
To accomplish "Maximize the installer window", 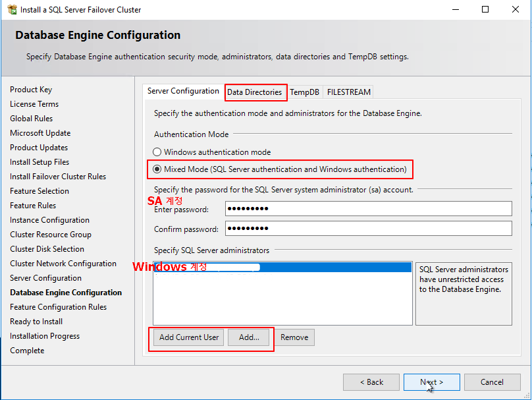I will click(x=485, y=9).
